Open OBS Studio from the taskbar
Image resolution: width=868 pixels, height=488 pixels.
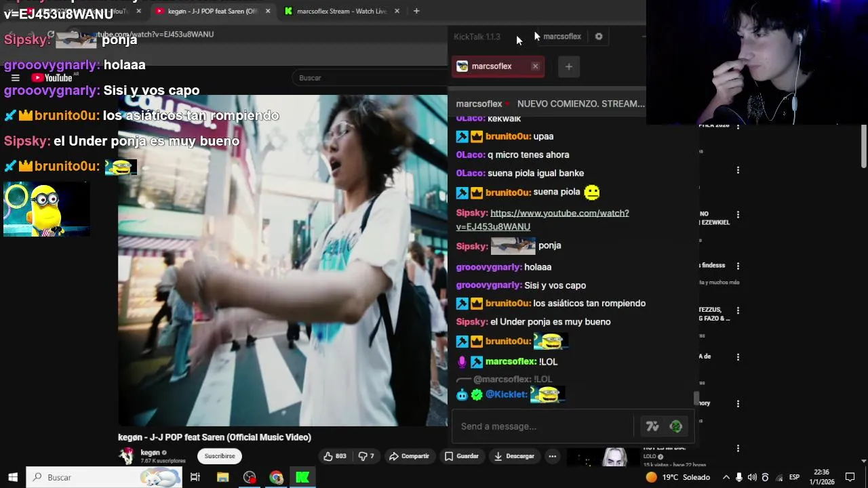[250, 477]
